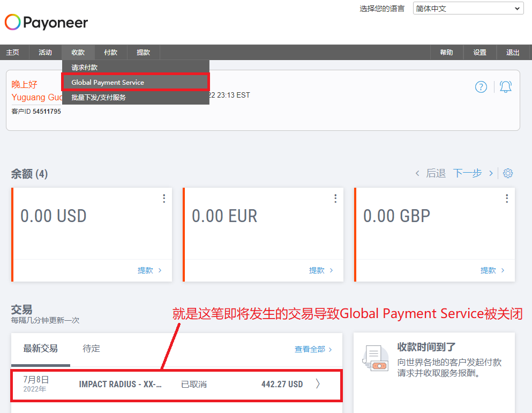Open the language selection dropdown
This screenshot has height=413, width=532.
[x=468, y=9]
